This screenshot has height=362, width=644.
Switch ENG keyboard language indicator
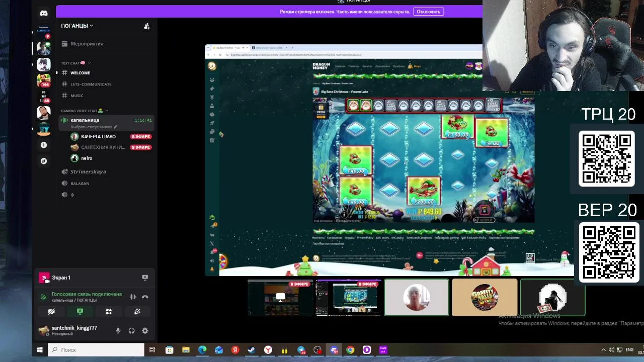point(629,350)
